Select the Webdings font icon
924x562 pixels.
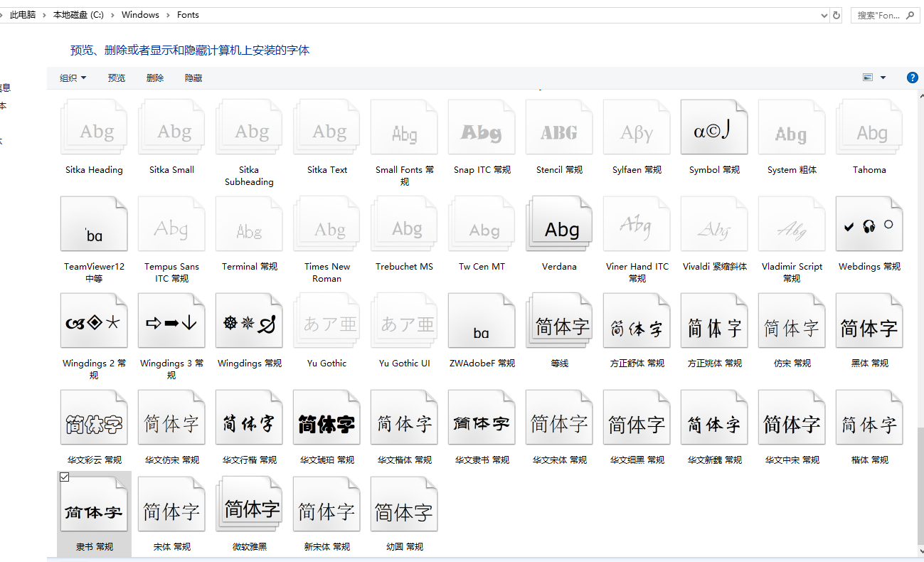pos(869,224)
